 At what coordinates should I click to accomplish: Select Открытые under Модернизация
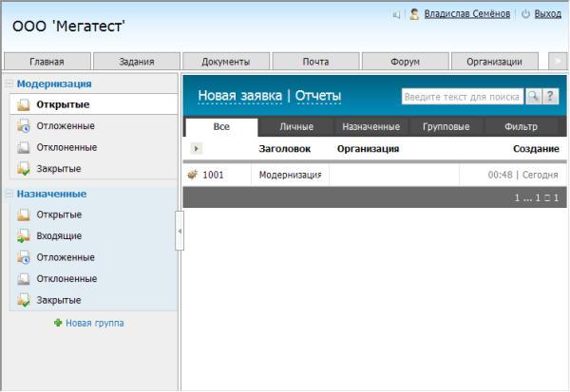[93, 104]
